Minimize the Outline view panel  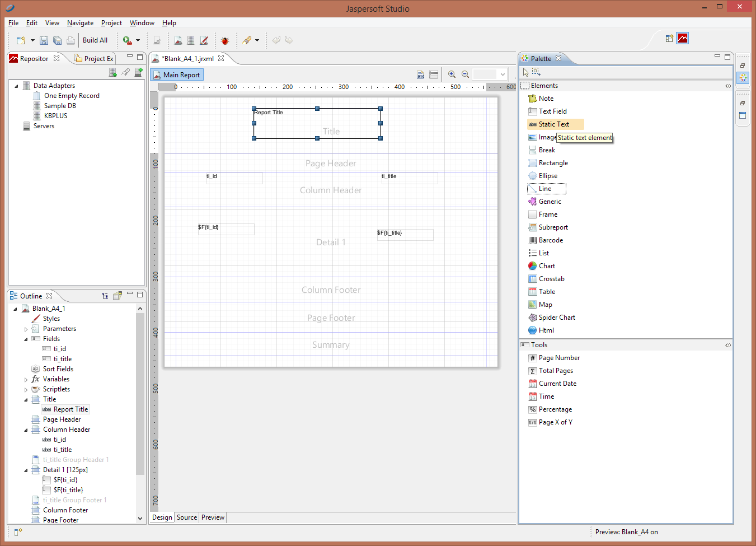click(x=130, y=293)
